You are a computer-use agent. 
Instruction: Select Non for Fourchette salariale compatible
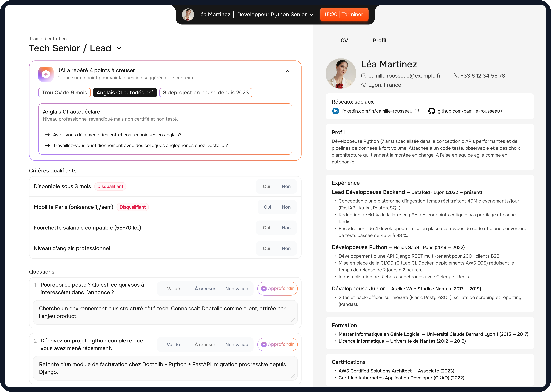pyautogui.click(x=286, y=228)
